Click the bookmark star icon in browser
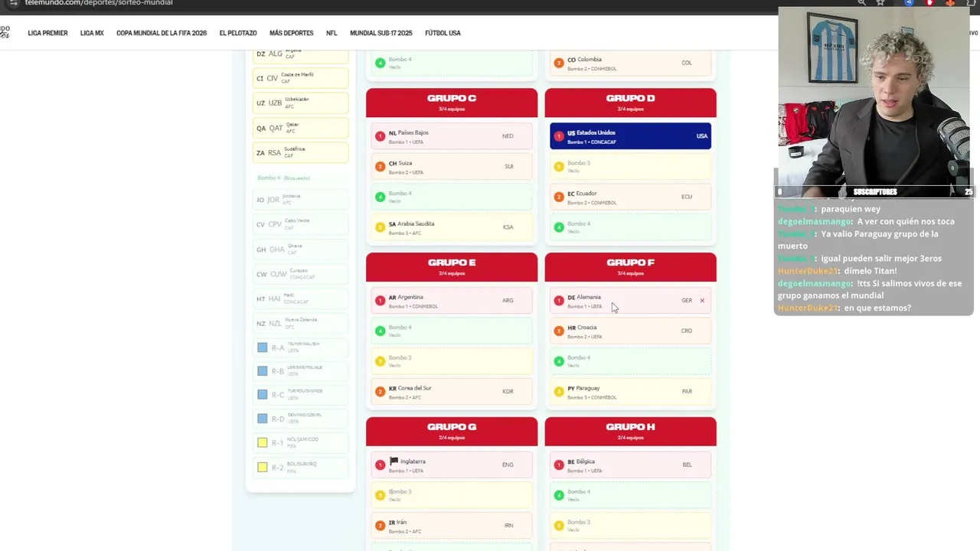Image resolution: width=980 pixels, height=551 pixels. pos(880,3)
